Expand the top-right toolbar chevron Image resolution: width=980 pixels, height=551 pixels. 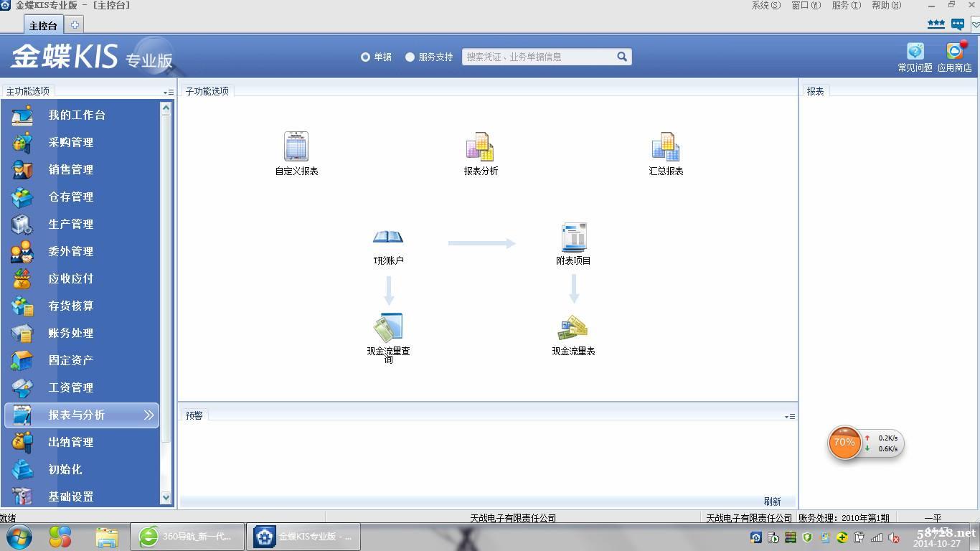click(x=975, y=24)
